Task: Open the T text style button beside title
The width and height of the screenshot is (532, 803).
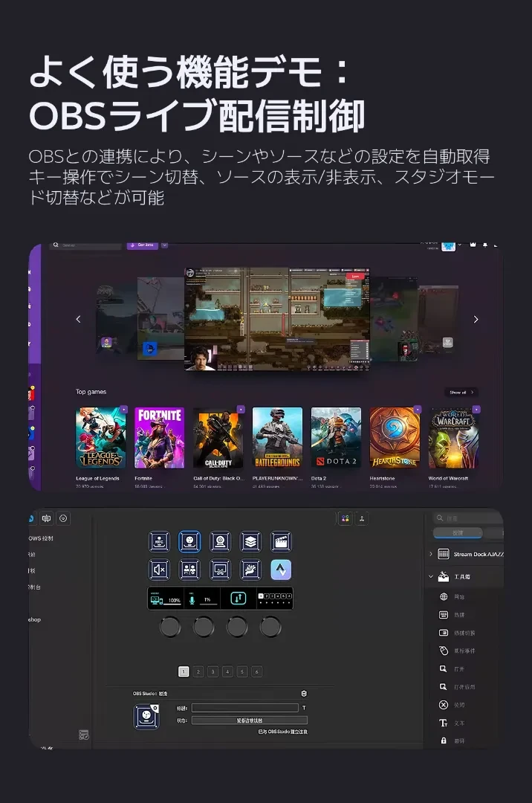Action: tap(304, 708)
